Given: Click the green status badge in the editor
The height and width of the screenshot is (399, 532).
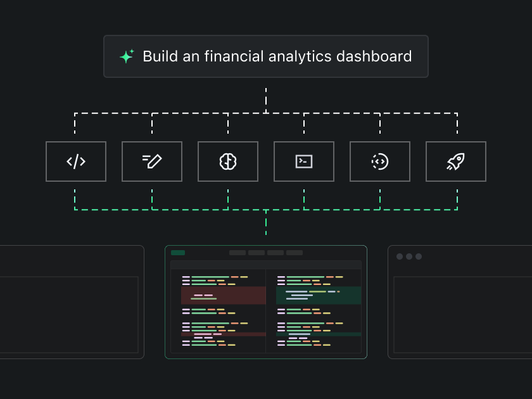Looking at the screenshot, I should pyautogui.click(x=179, y=252).
